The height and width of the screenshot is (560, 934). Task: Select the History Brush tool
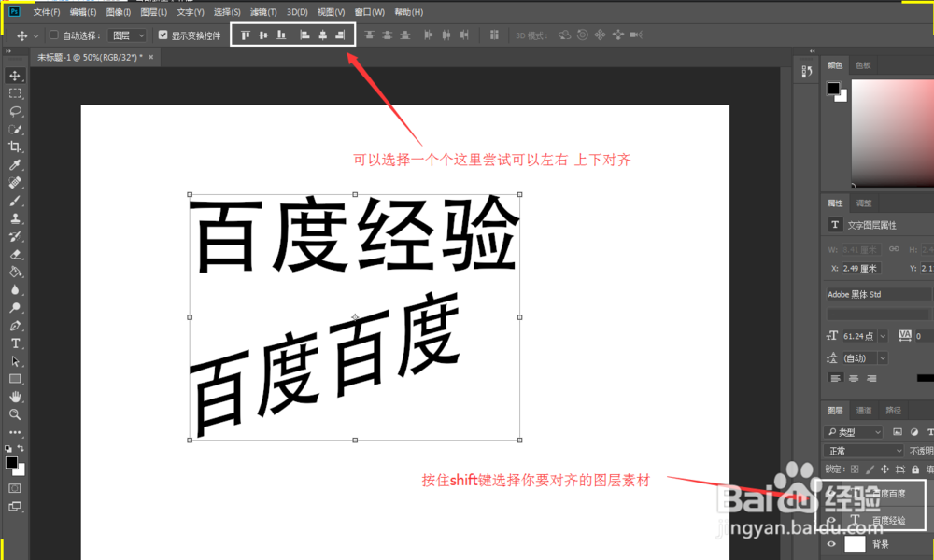pos(15,236)
